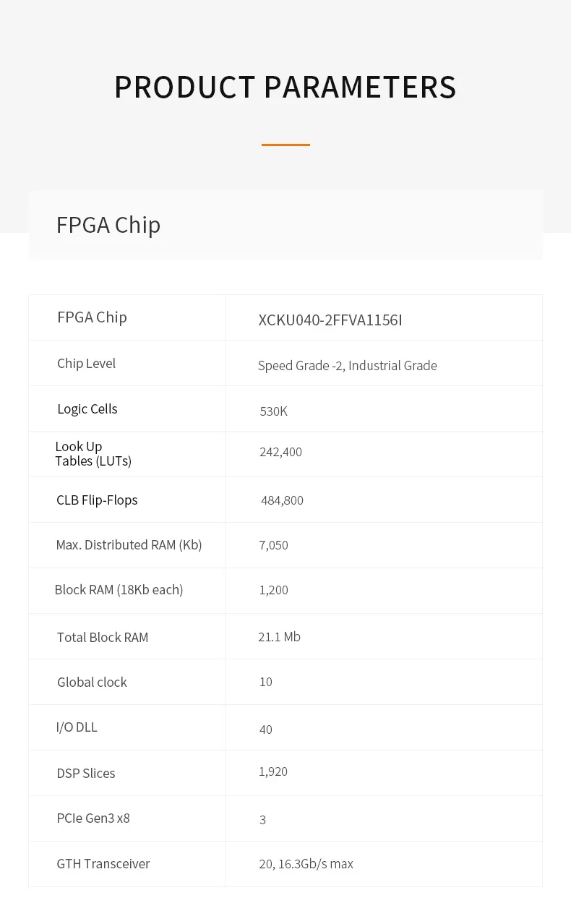The height and width of the screenshot is (924, 571).
Task: Select the FPGA Chip section title
Action: click(x=108, y=225)
